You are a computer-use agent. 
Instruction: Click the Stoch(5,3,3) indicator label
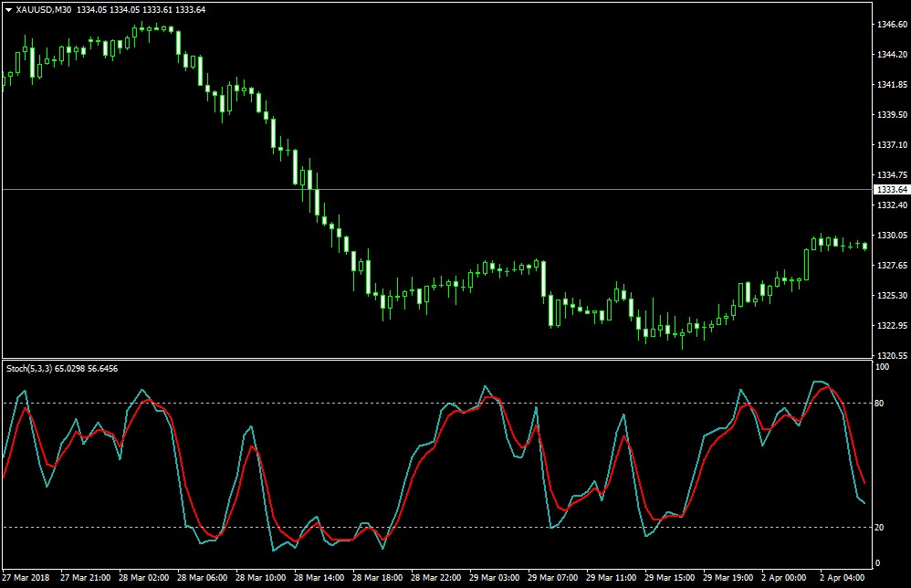coord(28,369)
